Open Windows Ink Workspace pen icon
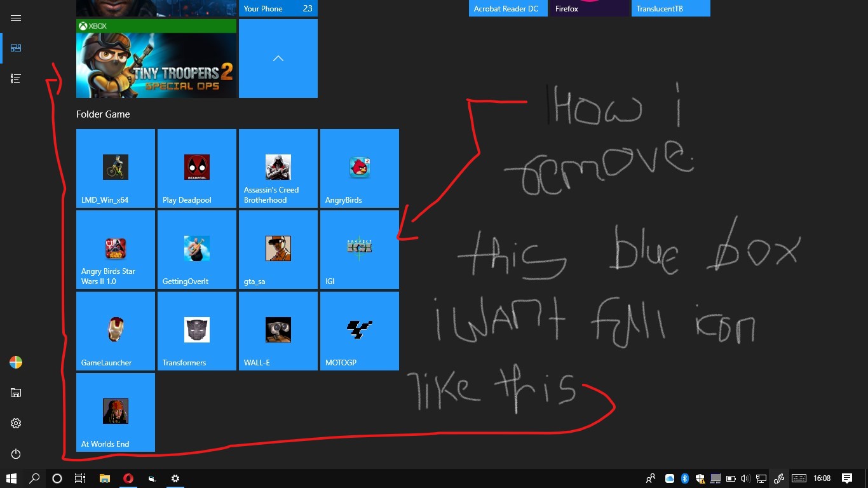Screen dimensions: 868x488 [778, 478]
